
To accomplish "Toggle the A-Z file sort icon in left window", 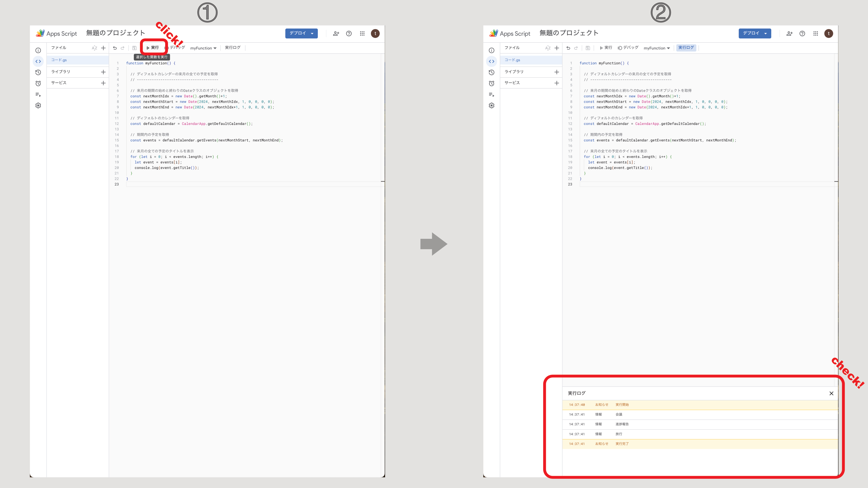I will tap(94, 48).
